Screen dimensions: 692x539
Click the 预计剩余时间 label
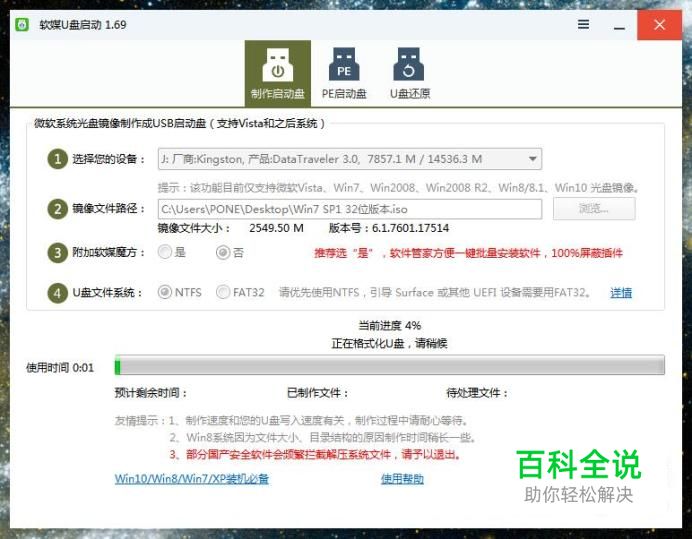[150, 393]
